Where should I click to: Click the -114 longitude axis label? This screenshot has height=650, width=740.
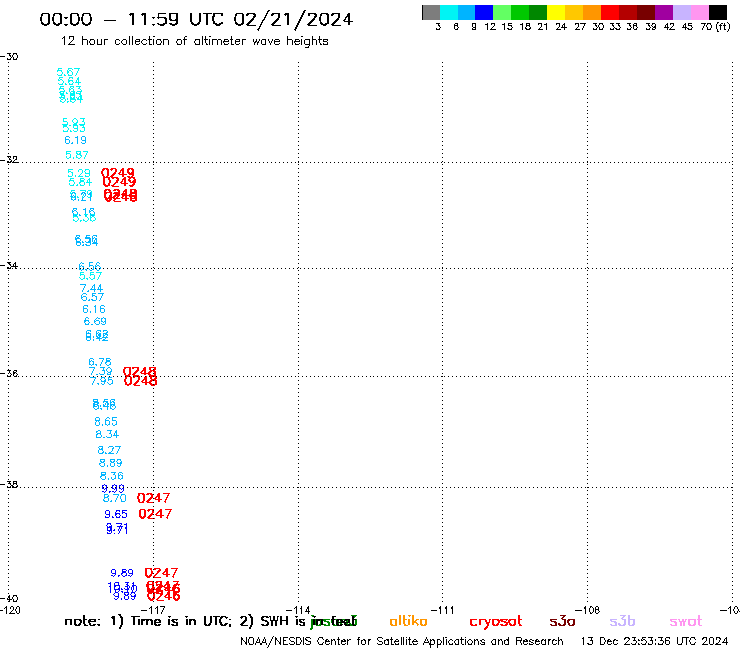pos(298,610)
